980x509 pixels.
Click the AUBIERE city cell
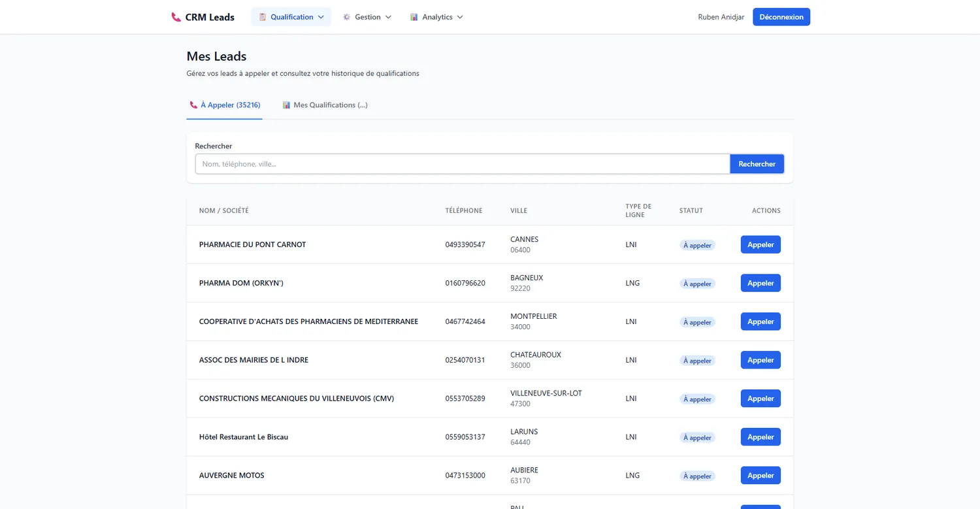click(x=525, y=470)
